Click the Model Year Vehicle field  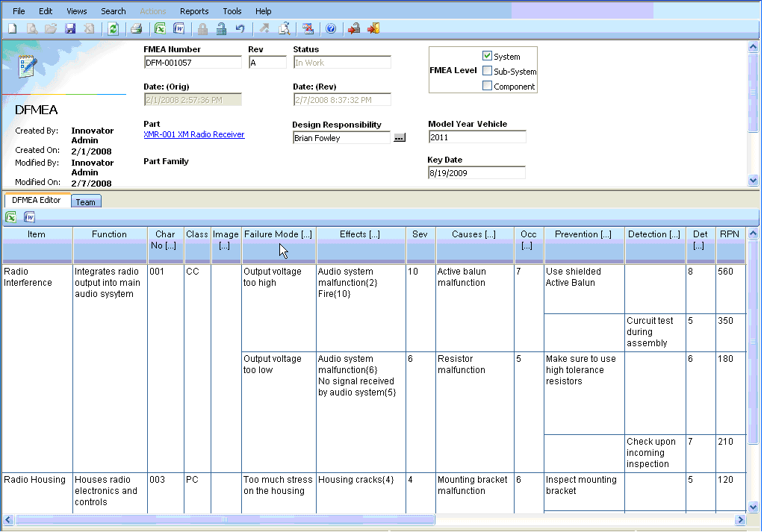[x=477, y=137]
